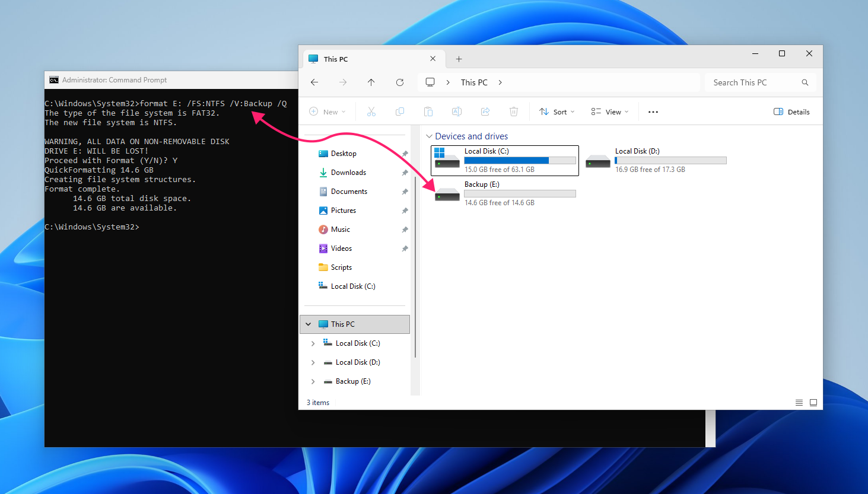Screen dimensions: 868x494
Task: Click Local Disk (D:) usage bar
Action: click(671, 160)
